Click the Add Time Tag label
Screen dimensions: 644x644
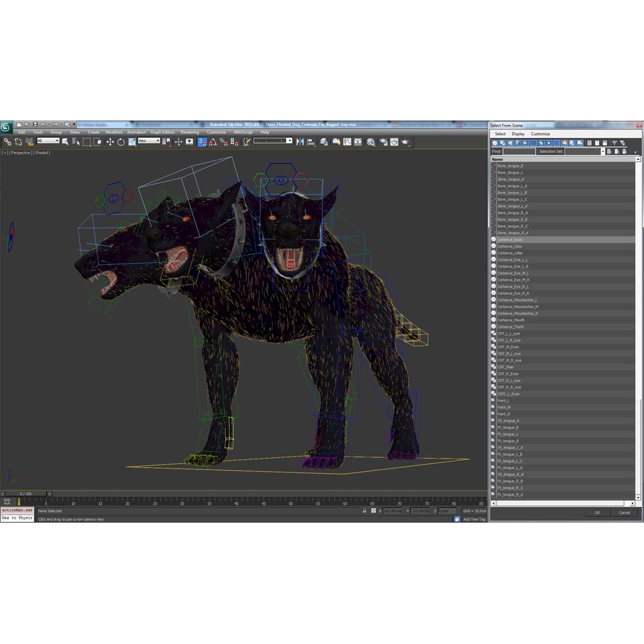(474, 519)
